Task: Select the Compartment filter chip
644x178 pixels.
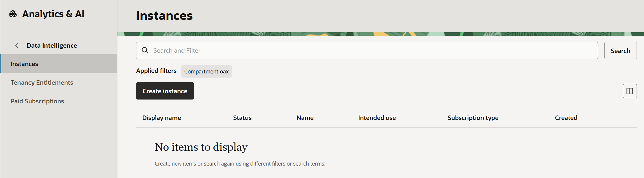Action: 201,72
